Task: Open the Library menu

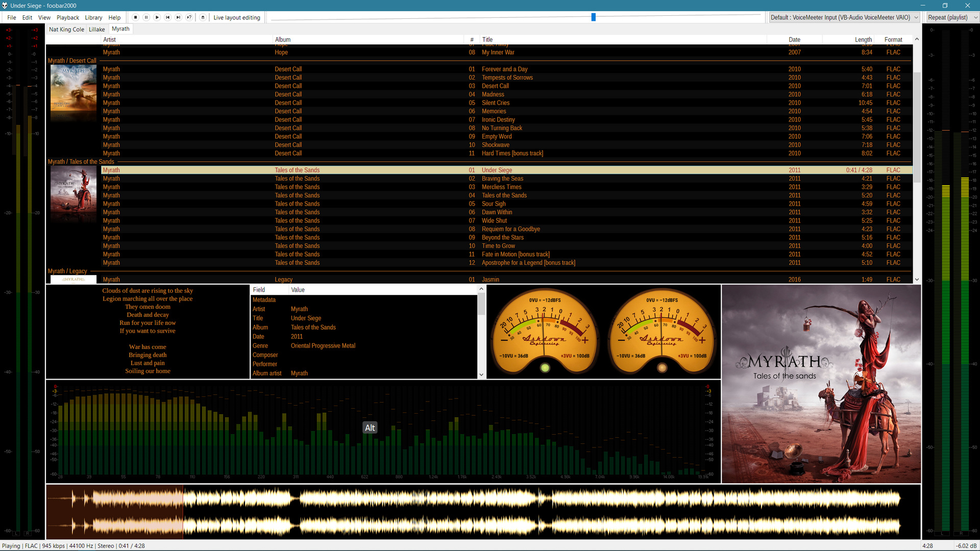Action: [x=93, y=17]
